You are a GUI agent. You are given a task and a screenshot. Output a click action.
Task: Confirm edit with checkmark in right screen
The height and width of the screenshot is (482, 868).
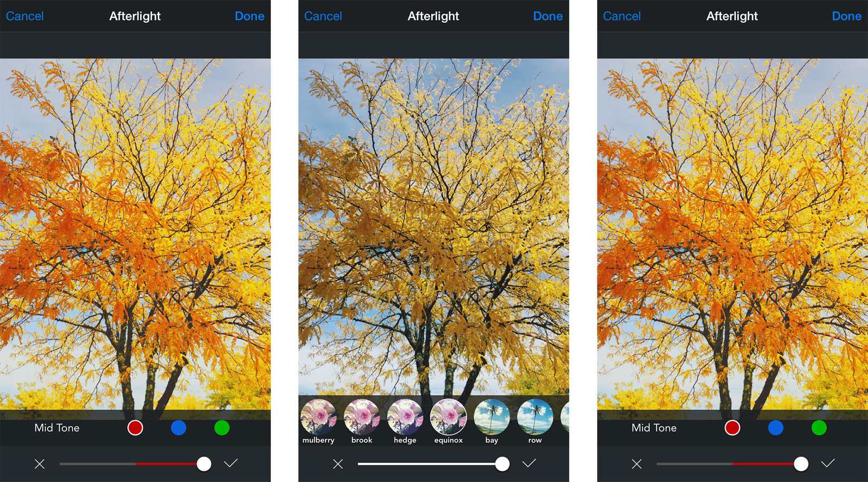pos(828,463)
